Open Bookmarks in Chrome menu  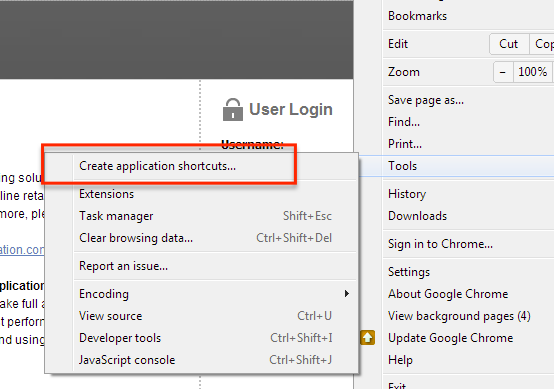[x=468, y=16]
